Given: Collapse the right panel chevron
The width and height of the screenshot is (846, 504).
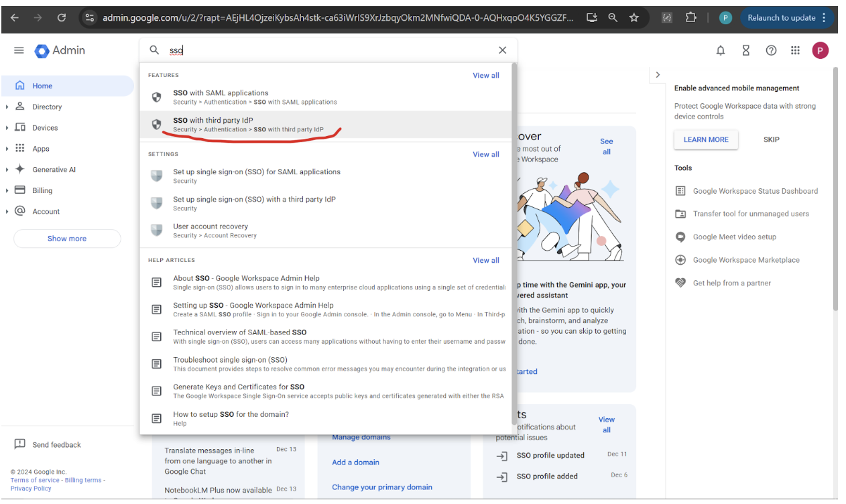Looking at the screenshot, I should (658, 75).
